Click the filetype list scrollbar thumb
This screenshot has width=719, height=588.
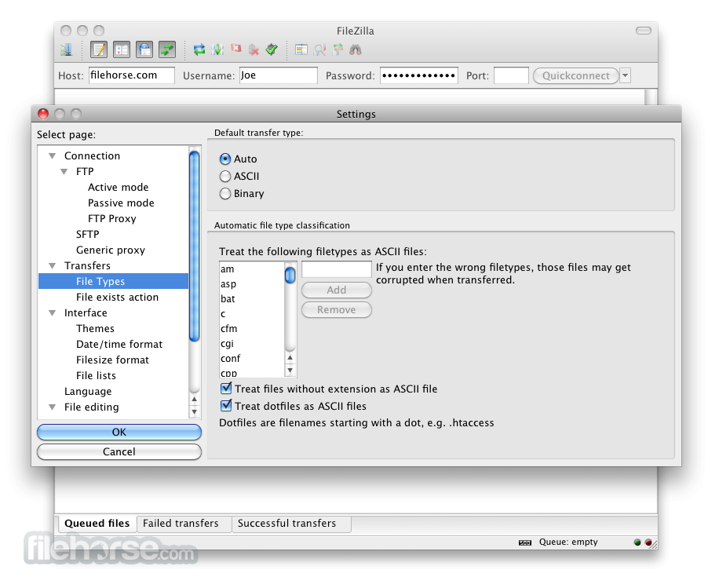(290, 276)
